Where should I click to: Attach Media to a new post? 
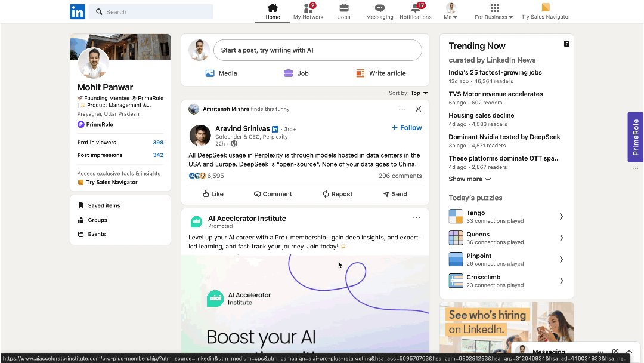coord(210,73)
